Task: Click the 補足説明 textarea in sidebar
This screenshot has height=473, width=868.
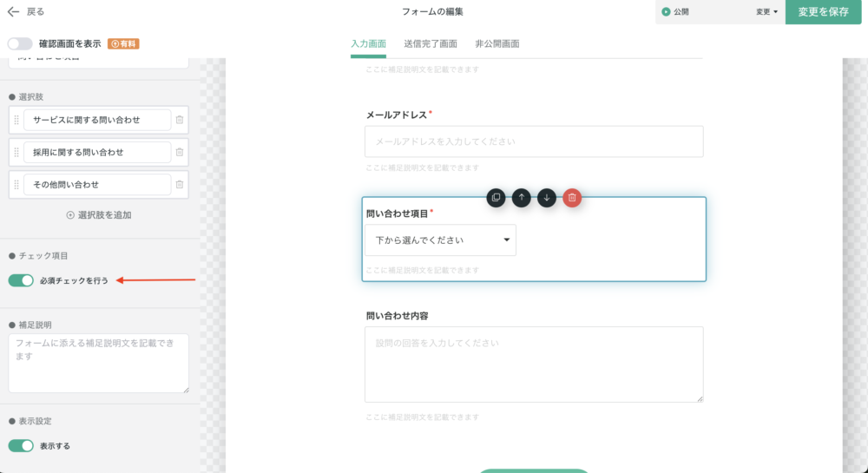Action: 99,363
